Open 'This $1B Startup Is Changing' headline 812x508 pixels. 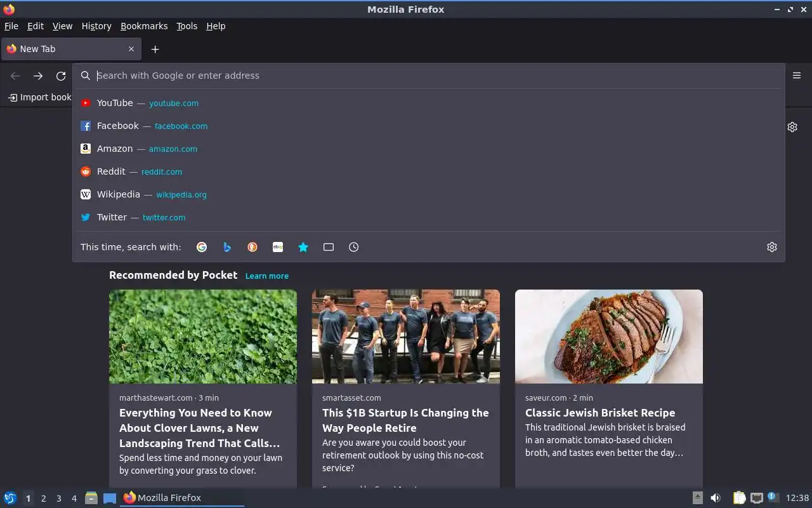[x=405, y=420]
